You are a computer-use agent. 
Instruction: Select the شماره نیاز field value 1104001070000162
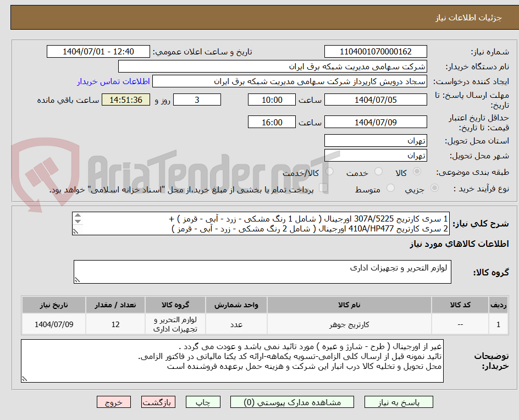point(376,51)
